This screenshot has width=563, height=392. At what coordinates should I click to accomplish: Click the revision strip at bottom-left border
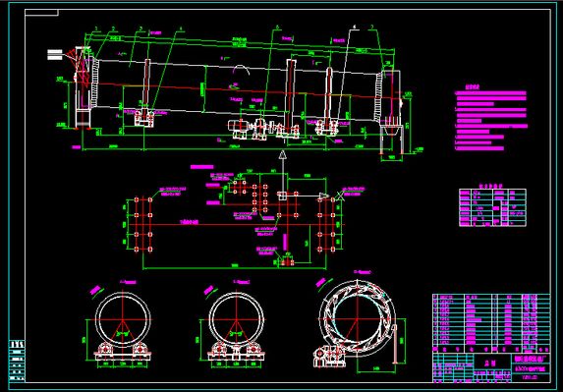pyautogui.click(x=17, y=361)
